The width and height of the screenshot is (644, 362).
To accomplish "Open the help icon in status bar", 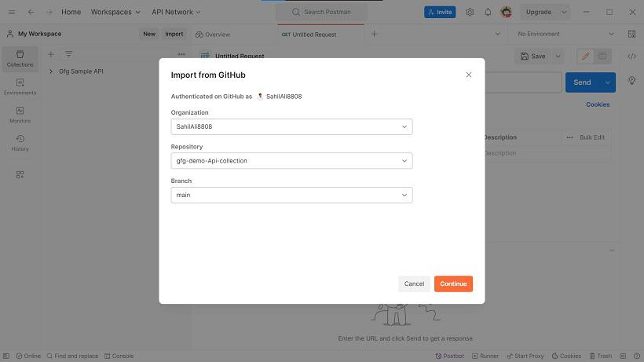I will [637, 356].
